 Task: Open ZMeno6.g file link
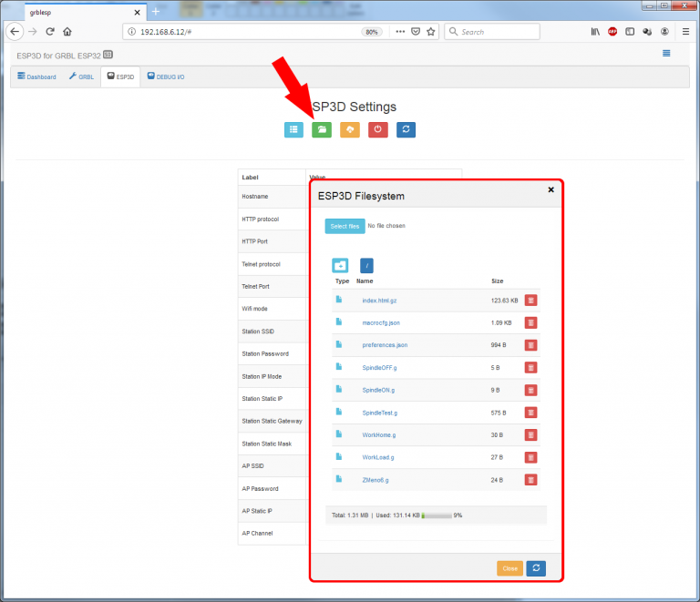[376, 480]
